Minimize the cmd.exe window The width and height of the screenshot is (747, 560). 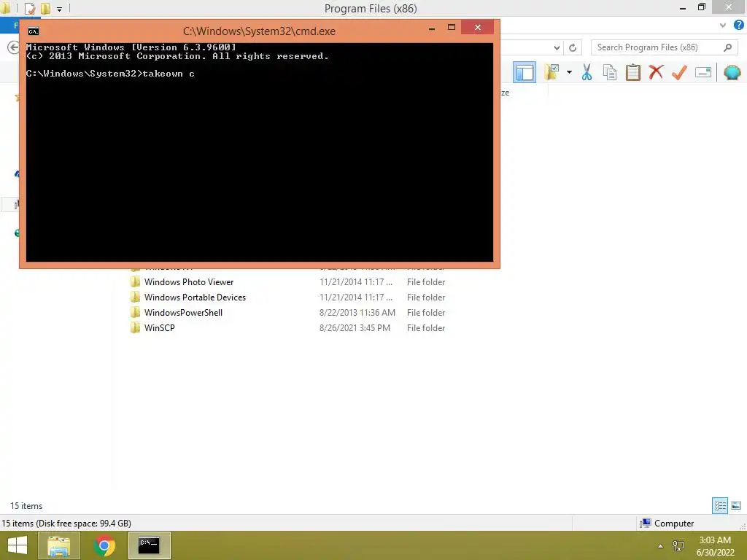coord(432,28)
